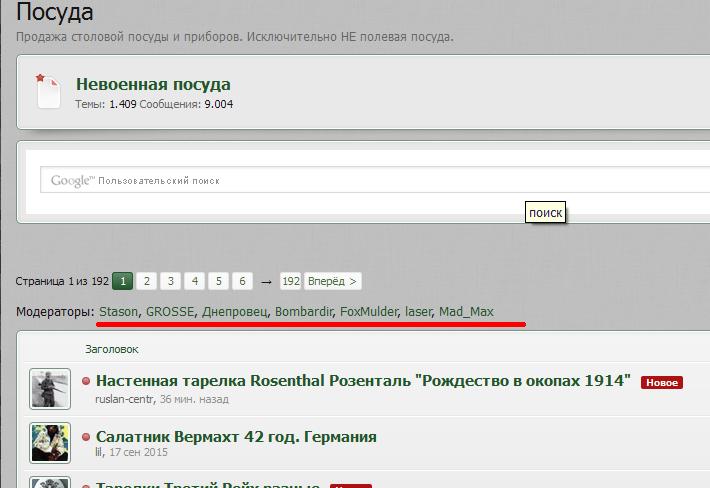The image size is (710, 488).
Task: Jump to last page 192
Action: tap(291, 281)
